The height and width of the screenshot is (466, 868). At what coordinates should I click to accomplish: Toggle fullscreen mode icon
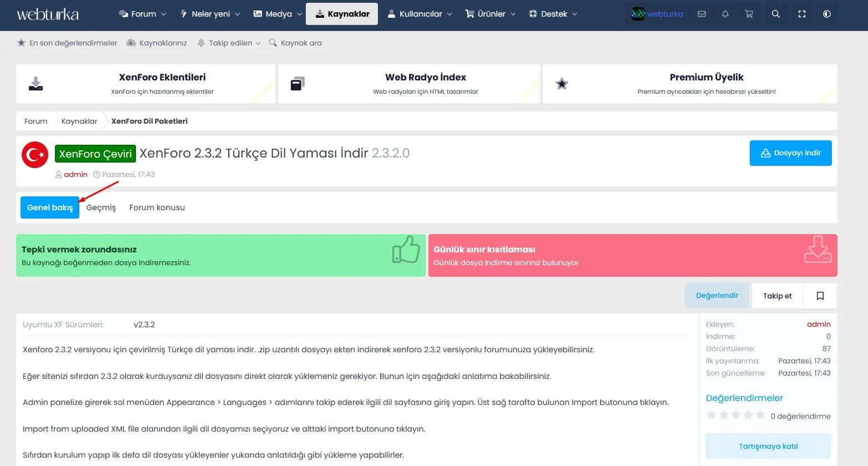coord(801,14)
